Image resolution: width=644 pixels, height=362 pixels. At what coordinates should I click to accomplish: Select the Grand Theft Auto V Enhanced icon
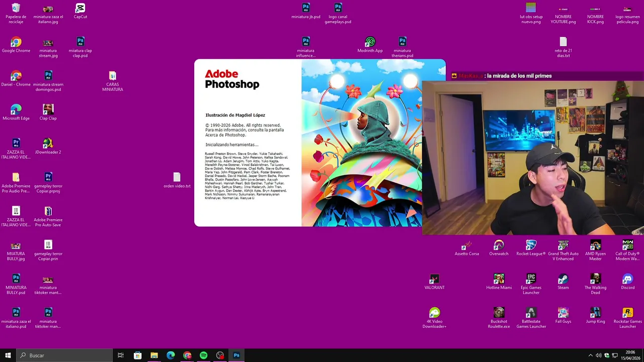[563, 250]
